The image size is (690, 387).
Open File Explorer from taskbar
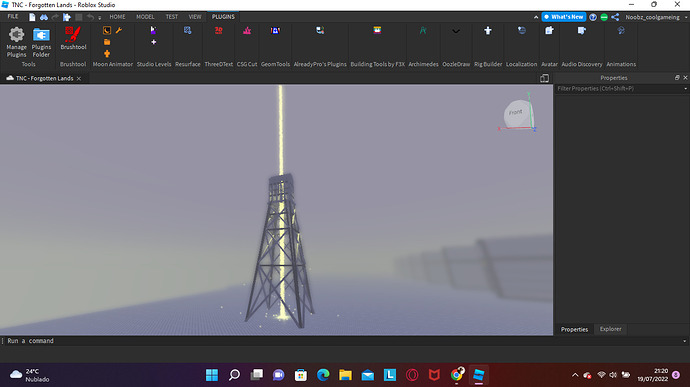click(345, 375)
